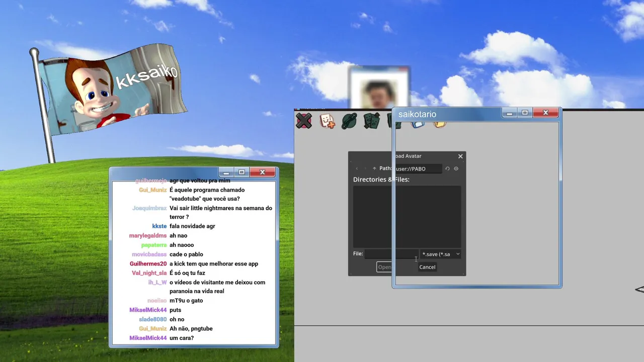The image size is (644, 362).
Task: Click username Guilhermes20 in chat
Action: pyautogui.click(x=148, y=264)
